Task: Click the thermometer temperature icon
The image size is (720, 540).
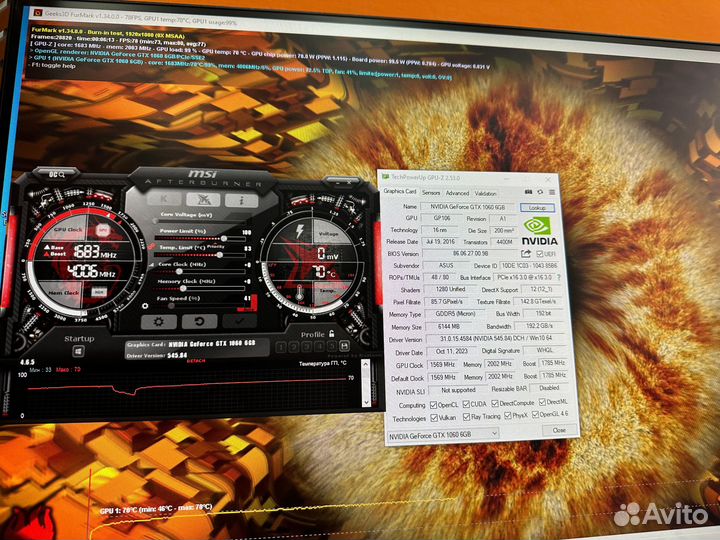Action: pos(299,293)
